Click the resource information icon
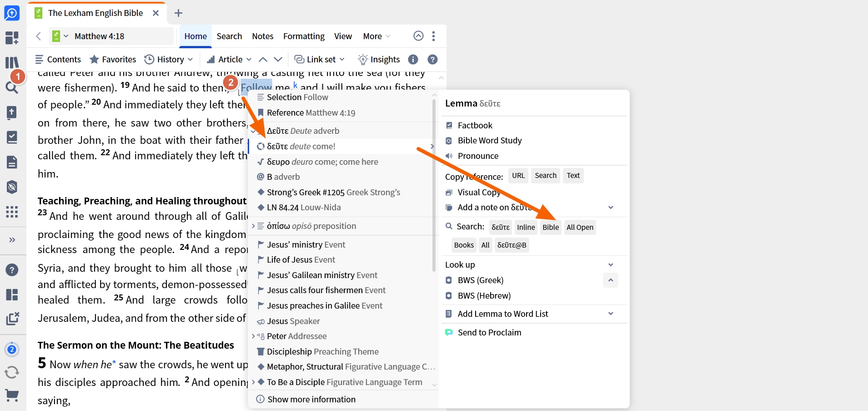This screenshot has height=411, width=868. point(413,59)
